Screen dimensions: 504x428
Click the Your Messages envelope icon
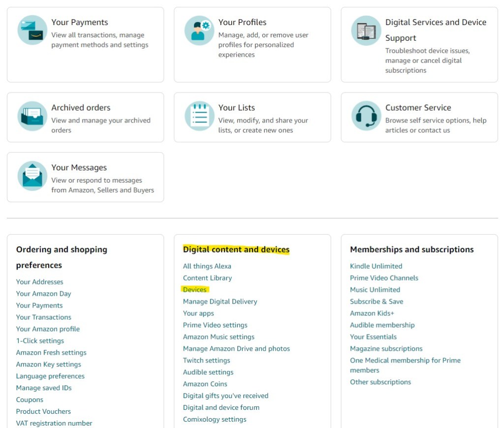pyautogui.click(x=32, y=176)
